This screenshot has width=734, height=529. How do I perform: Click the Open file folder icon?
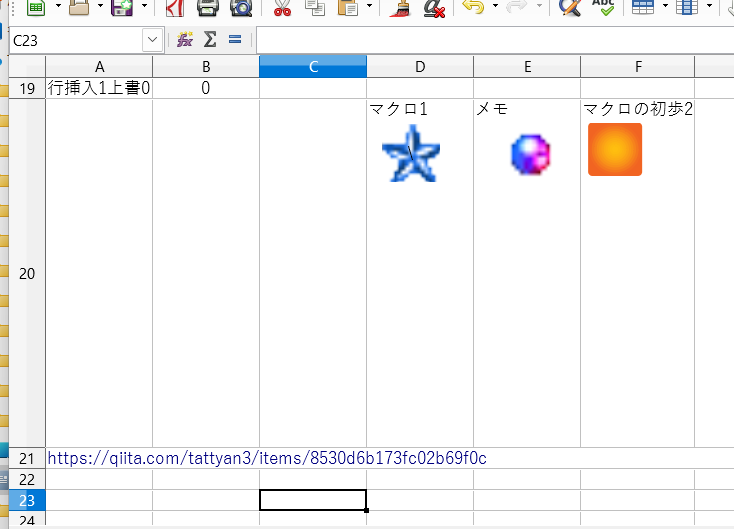[79, 7]
